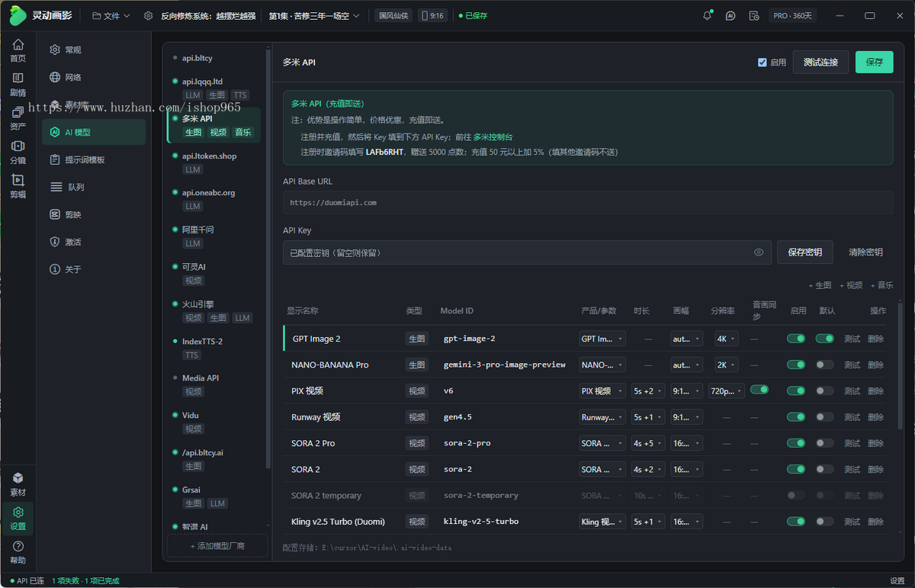Open the 帮助 help section

(x=18, y=553)
